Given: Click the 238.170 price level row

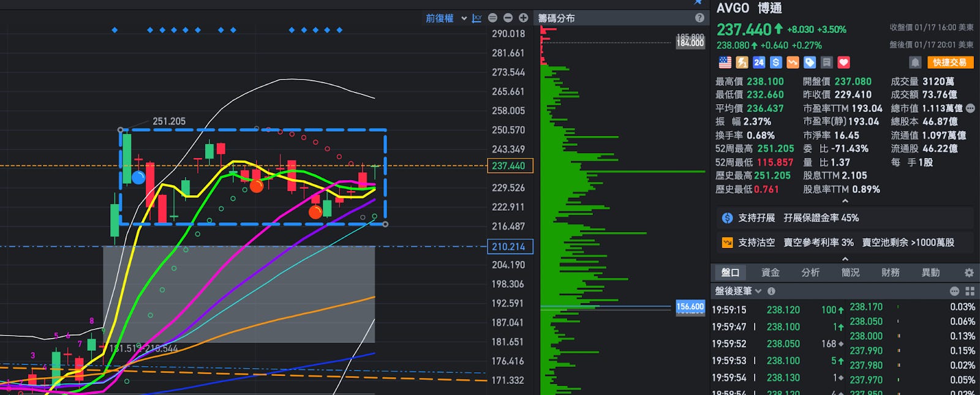Looking at the screenshot, I should (x=913, y=307).
